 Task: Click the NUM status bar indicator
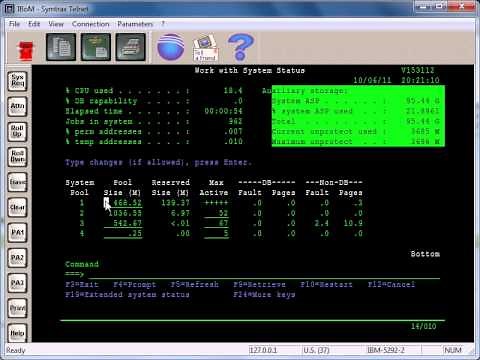(x=453, y=350)
